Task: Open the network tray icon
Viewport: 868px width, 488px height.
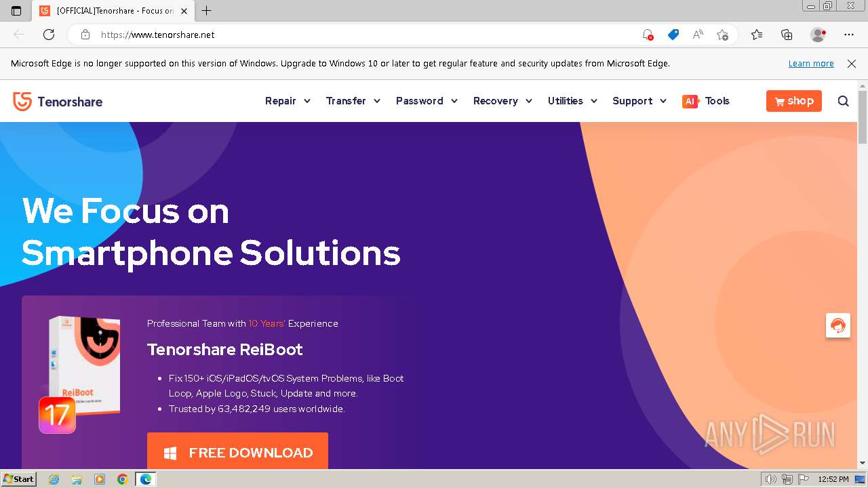Action: tap(787, 480)
